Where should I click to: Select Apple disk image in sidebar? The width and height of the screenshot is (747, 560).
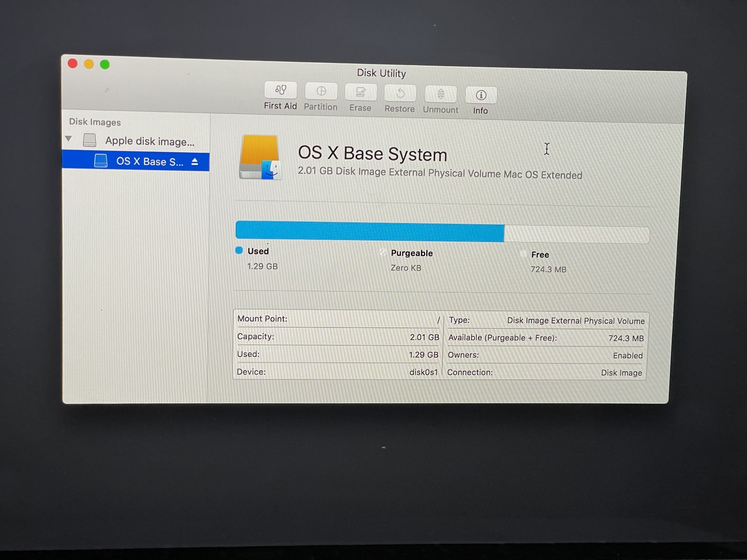click(136, 141)
